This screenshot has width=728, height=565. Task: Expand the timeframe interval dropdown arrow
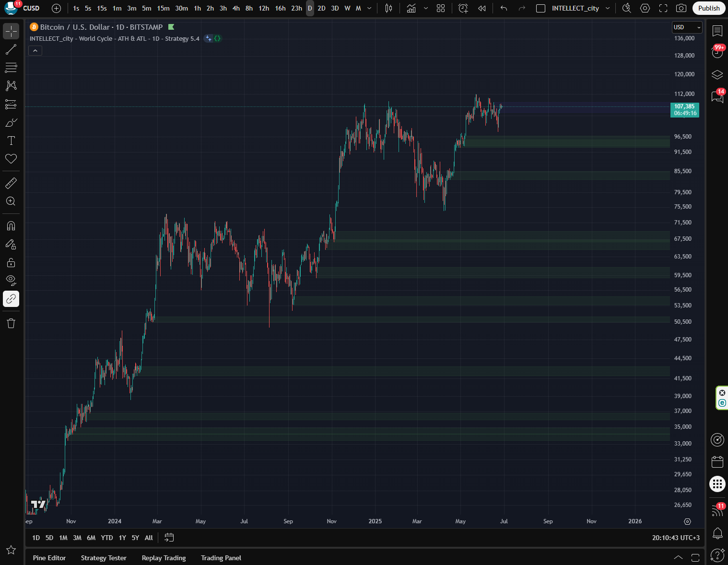tap(369, 8)
